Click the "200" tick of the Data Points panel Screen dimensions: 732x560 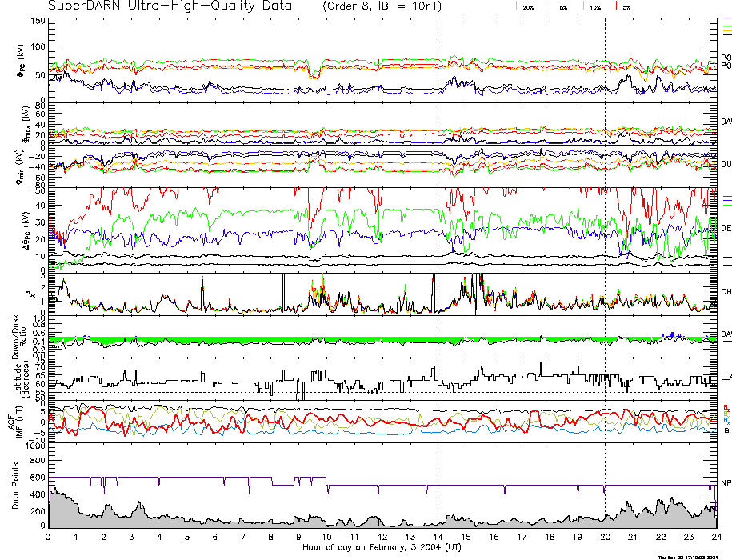click(38, 511)
